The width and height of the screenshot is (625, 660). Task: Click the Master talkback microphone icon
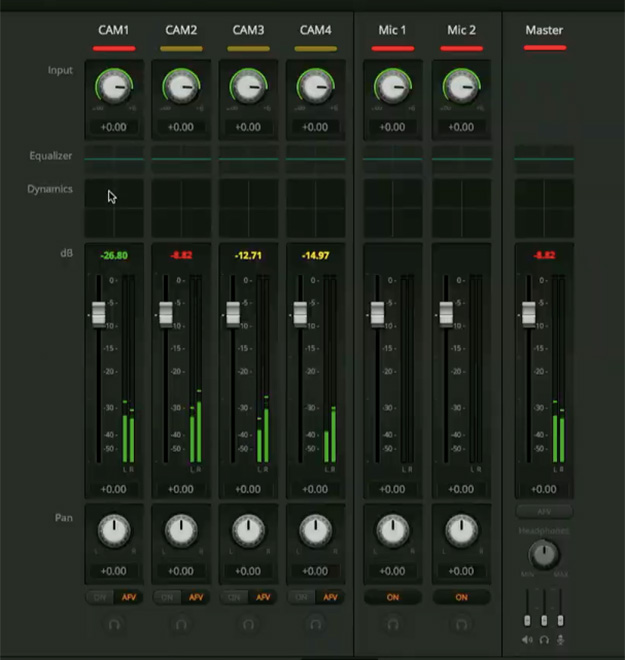tap(561, 640)
